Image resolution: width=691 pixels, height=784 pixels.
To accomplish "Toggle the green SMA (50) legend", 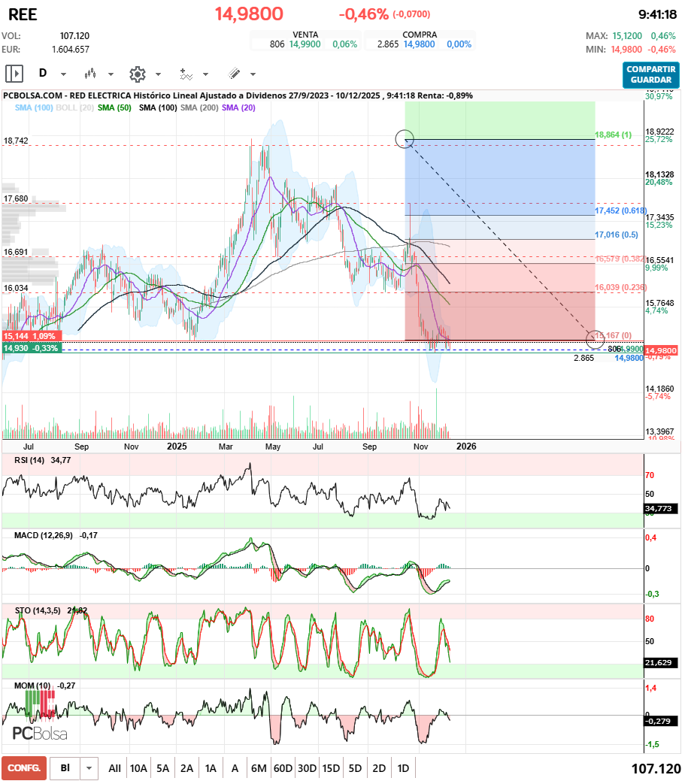I will (114, 107).
